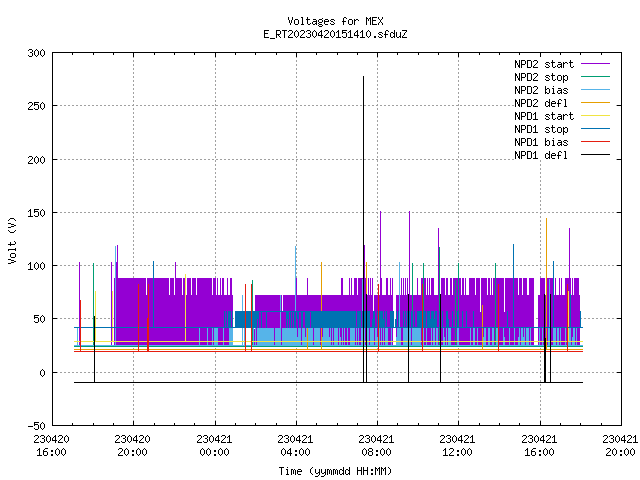The height and width of the screenshot is (480, 640).
Task: Select the NPD2 start legend label
Action: tap(544, 64)
